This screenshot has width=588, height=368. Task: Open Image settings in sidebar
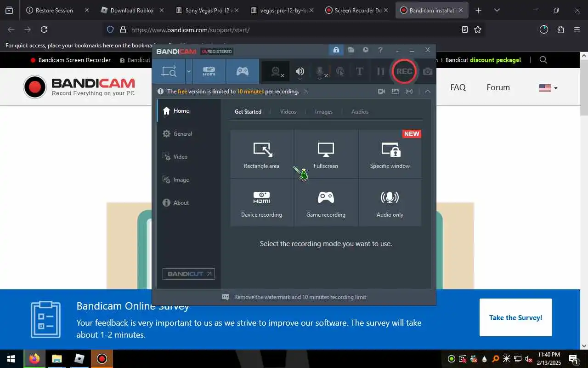tap(189, 180)
